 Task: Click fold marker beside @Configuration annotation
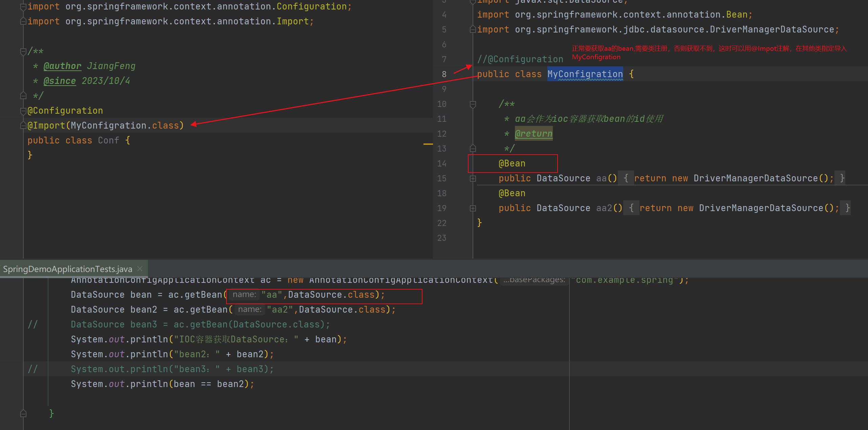tap(23, 111)
